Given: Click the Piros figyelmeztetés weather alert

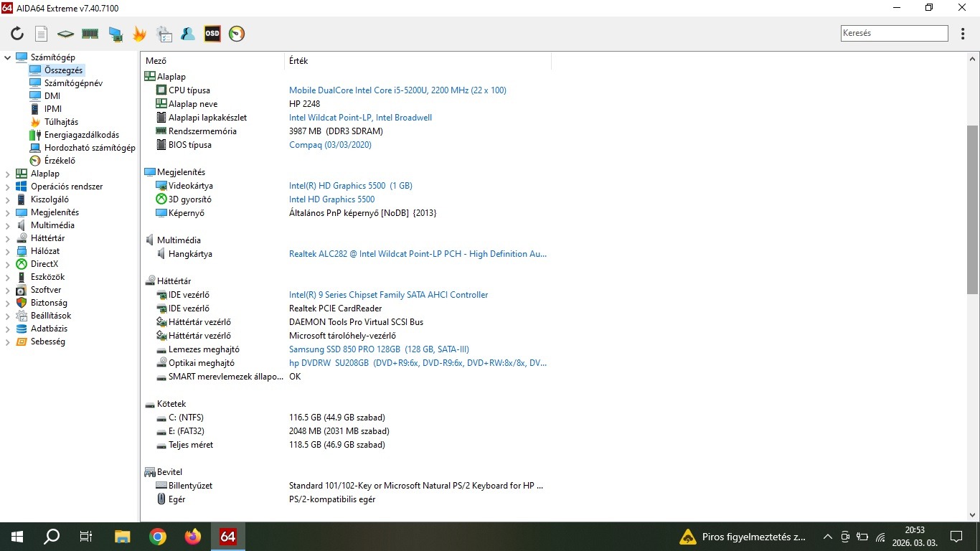Looking at the screenshot, I should coord(742,537).
